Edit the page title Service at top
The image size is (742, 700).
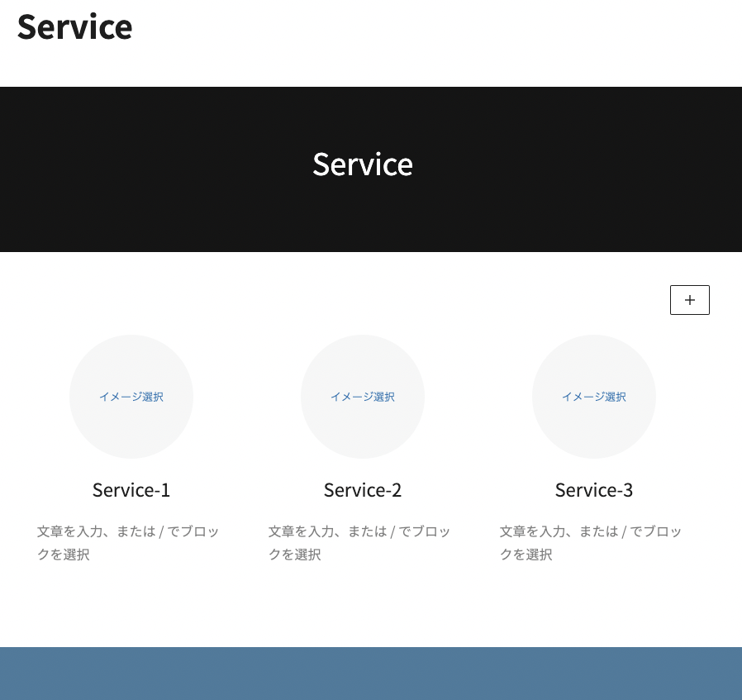coord(75,26)
